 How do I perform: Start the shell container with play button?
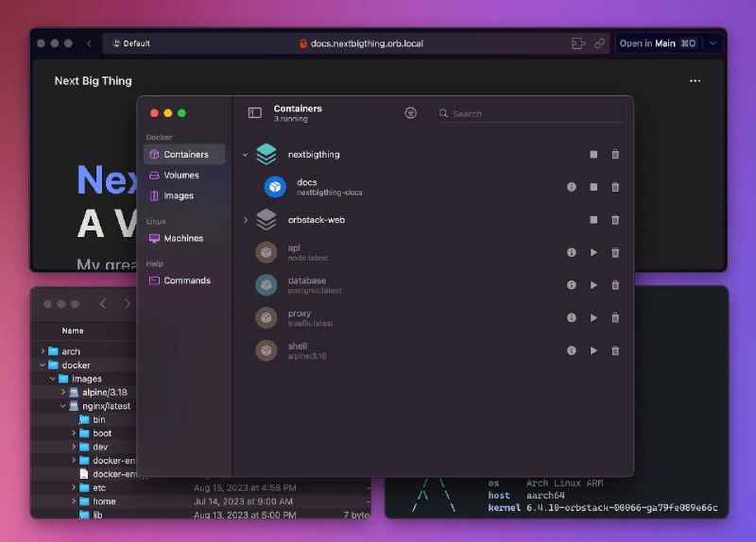593,350
